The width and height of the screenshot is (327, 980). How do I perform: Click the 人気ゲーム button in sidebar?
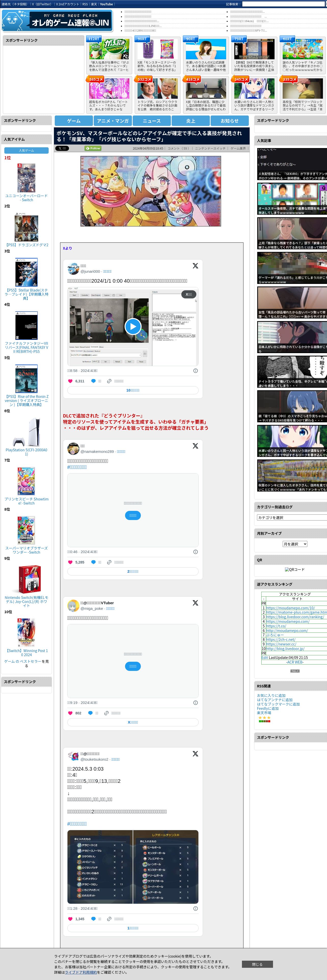pos(26,150)
